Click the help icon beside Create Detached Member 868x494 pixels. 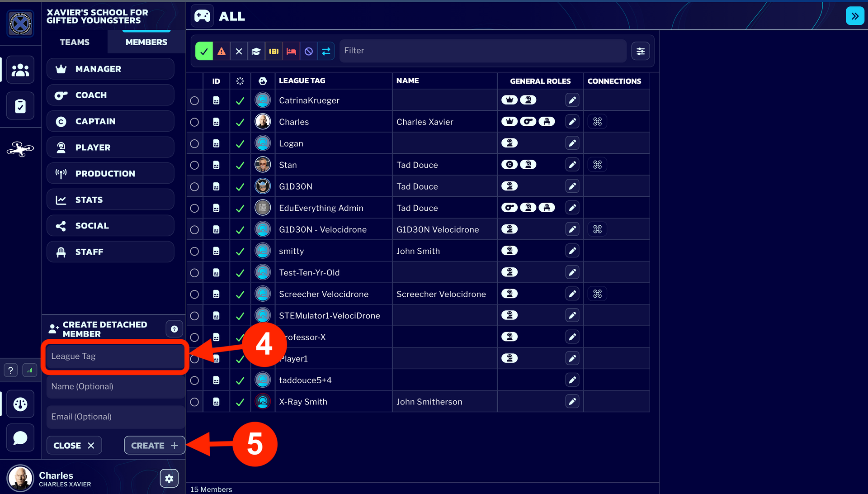click(x=175, y=329)
